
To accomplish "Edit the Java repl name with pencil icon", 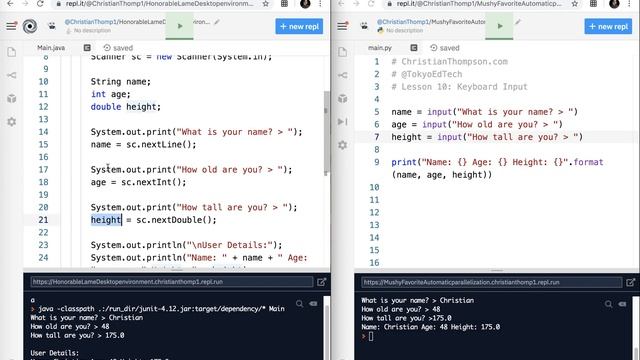I will point(217,22).
